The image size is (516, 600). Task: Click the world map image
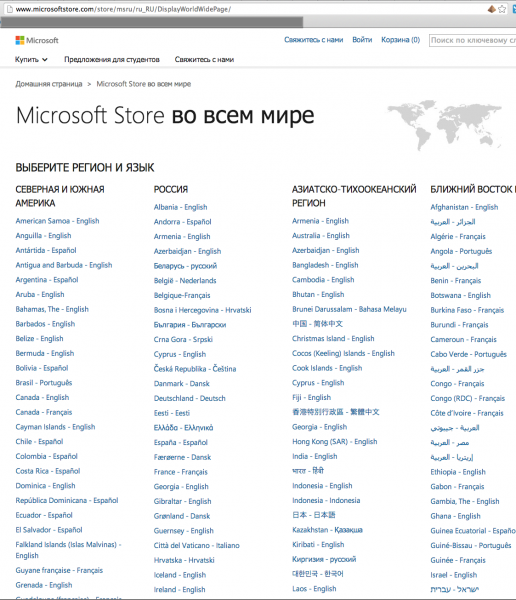click(x=444, y=125)
